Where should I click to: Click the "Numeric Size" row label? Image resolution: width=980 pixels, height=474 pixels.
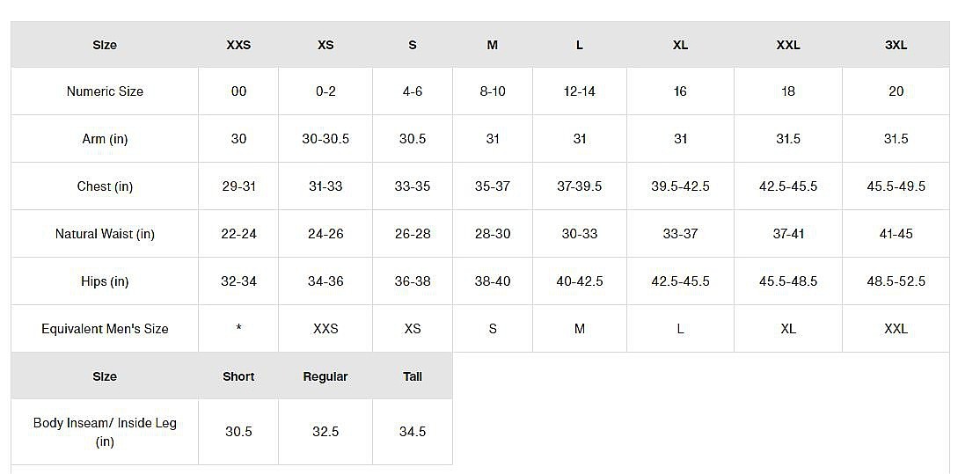[105, 91]
